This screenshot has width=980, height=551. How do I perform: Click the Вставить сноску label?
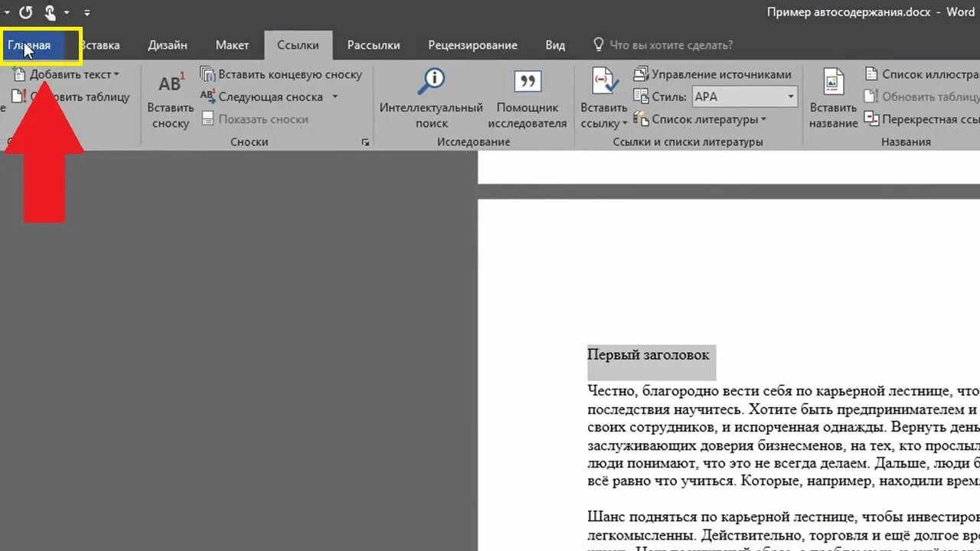[x=171, y=116]
